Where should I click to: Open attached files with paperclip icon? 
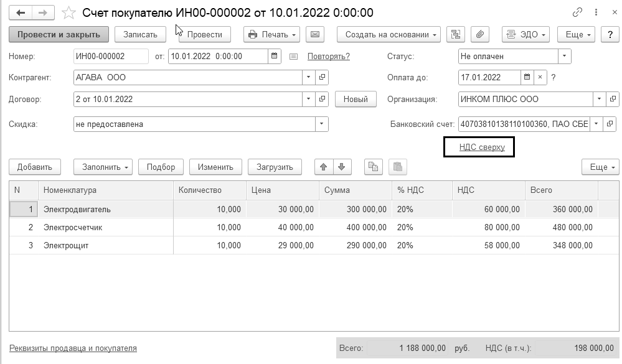click(479, 35)
